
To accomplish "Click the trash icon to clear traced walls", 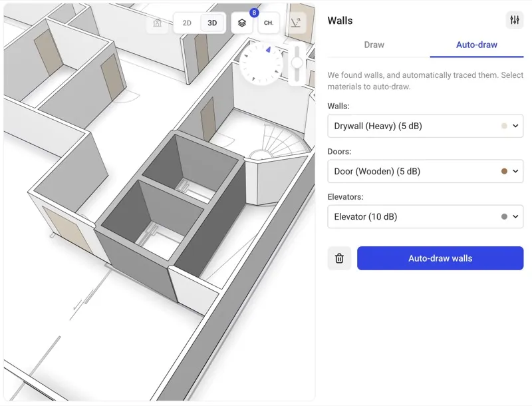I will click(338, 258).
